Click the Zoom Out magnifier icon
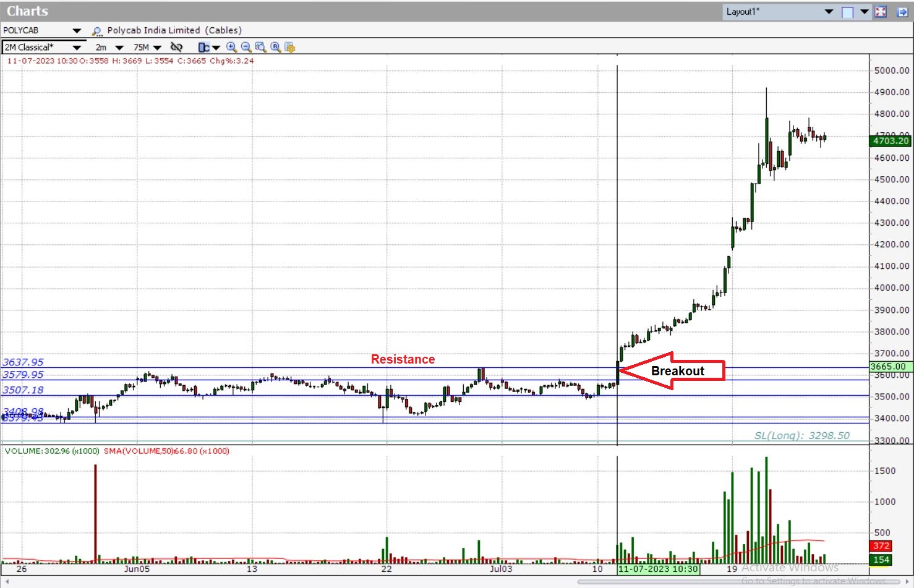The width and height of the screenshot is (914, 588). 246,47
